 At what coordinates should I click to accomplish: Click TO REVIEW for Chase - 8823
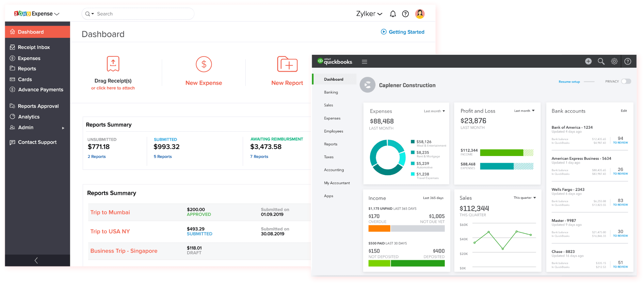[x=620, y=267]
